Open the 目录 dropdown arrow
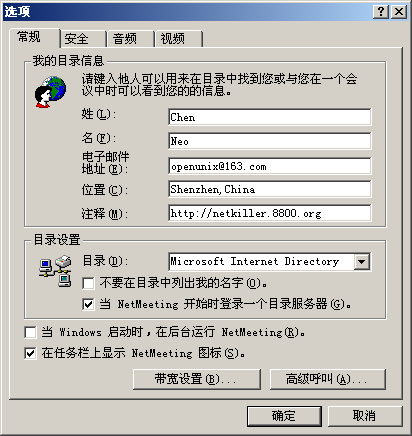 pyautogui.click(x=362, y=262)
